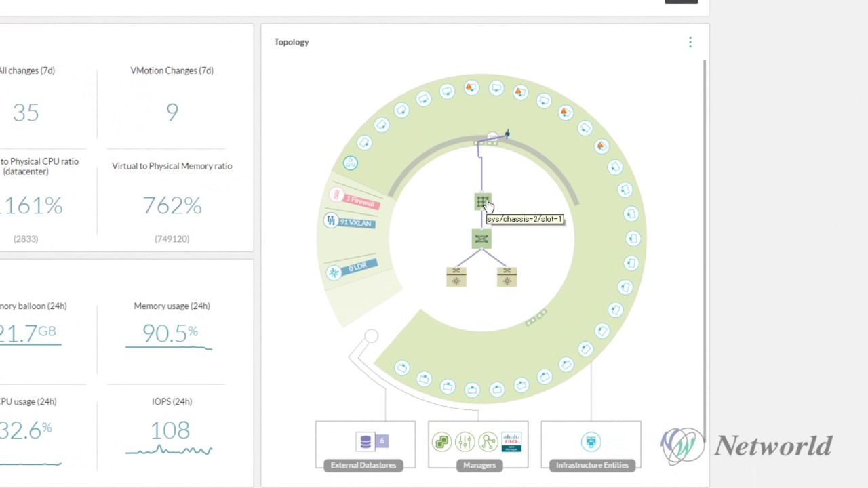Click the CPU usage 32.6% value

point(26,430)
